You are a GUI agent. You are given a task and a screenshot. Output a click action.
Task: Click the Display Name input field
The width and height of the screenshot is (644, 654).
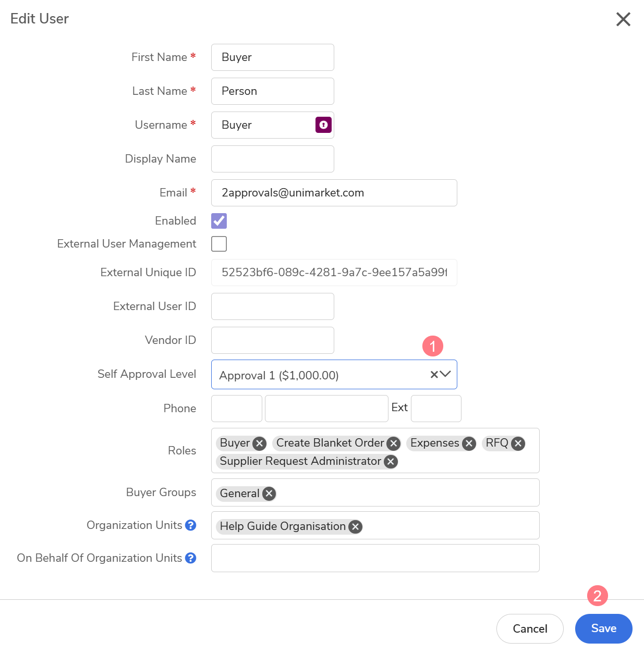point(272,159)
